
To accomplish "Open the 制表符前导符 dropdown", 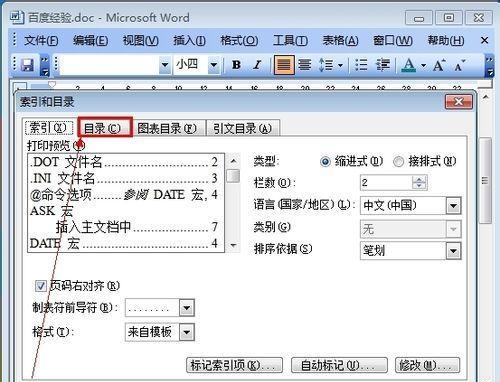I will 186,308.
